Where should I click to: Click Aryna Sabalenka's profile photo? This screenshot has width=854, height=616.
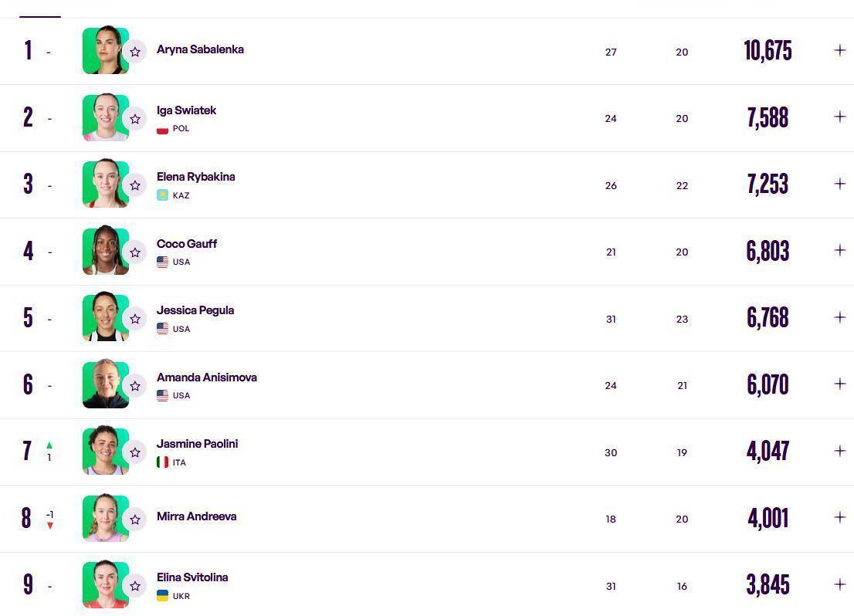point(105,51)
